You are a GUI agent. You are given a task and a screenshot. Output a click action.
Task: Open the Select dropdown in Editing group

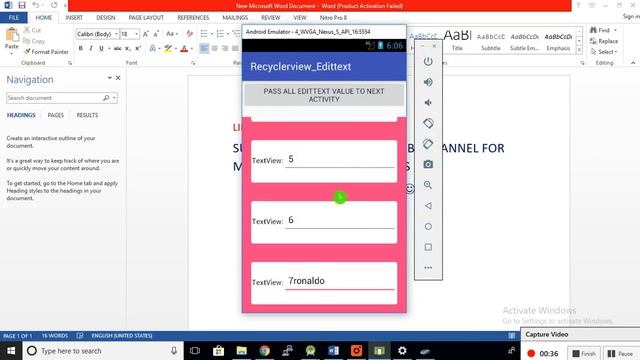pos(604,52)
